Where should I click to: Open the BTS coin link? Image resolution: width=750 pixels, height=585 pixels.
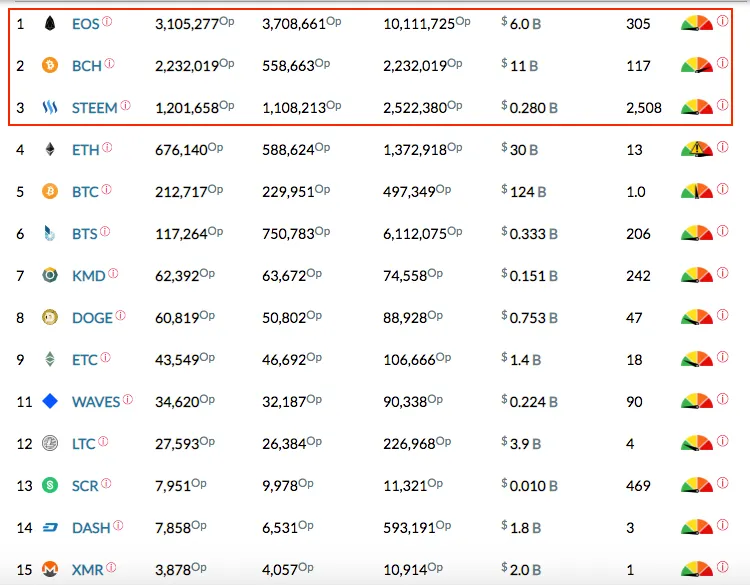pos(85,234)
